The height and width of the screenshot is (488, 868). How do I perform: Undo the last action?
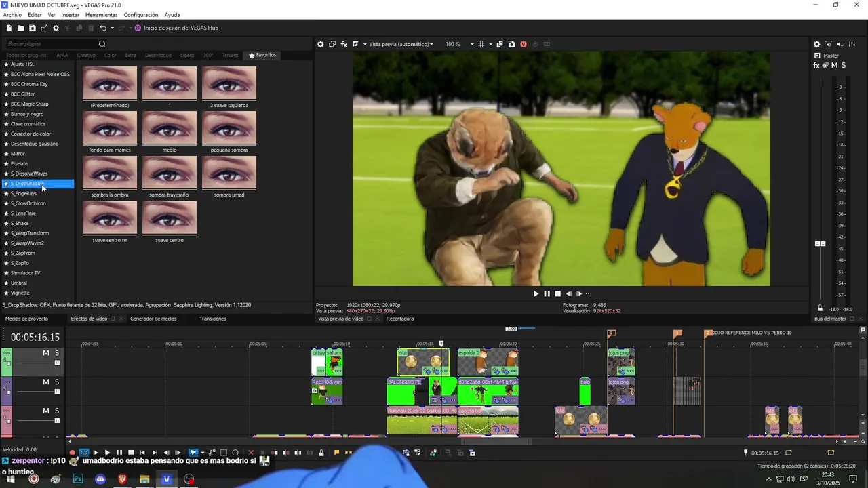(102, 28)
